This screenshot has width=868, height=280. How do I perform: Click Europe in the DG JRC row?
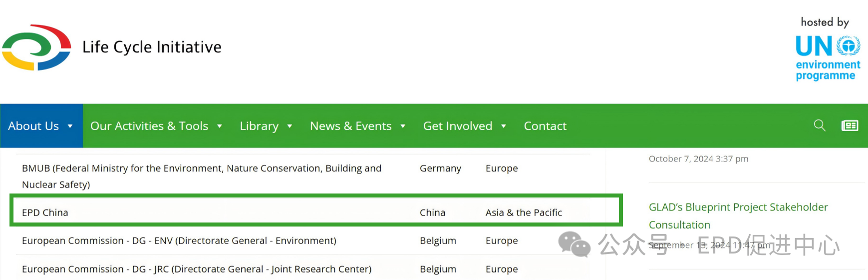(x=502, y=269)
